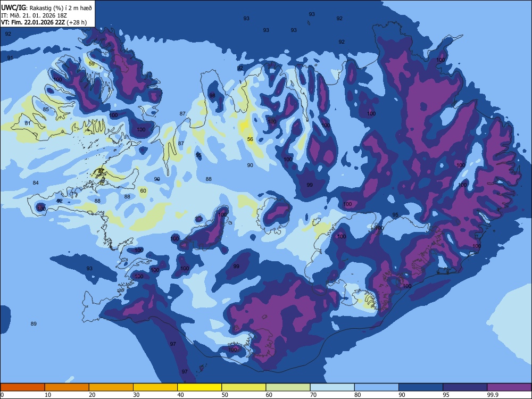Click the legend tick label '80'

[x=358, y=395]
